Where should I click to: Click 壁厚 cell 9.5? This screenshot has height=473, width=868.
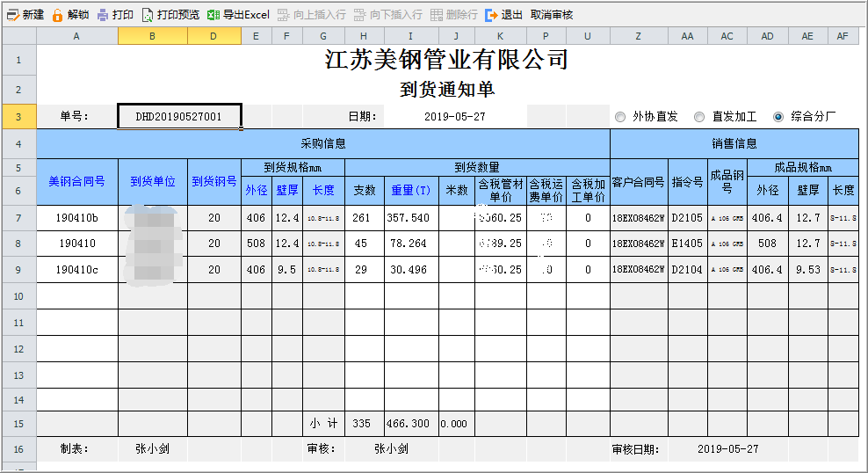click(286, 270)
